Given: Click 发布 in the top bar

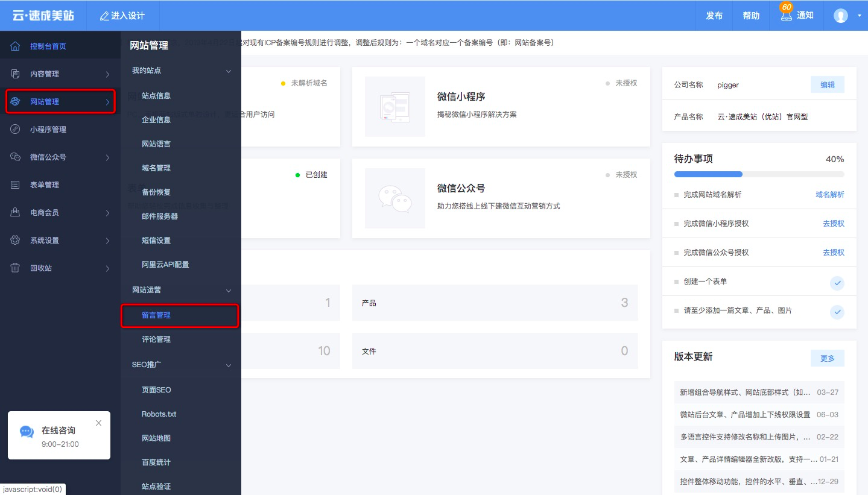Looking at the screenshot, I should coord(714,16).
